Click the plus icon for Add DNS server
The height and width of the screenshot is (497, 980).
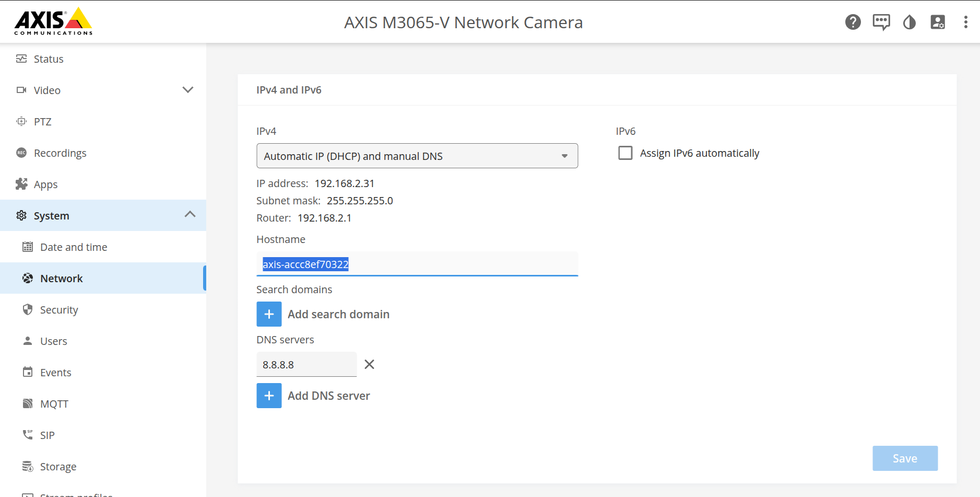click(269, 396)
